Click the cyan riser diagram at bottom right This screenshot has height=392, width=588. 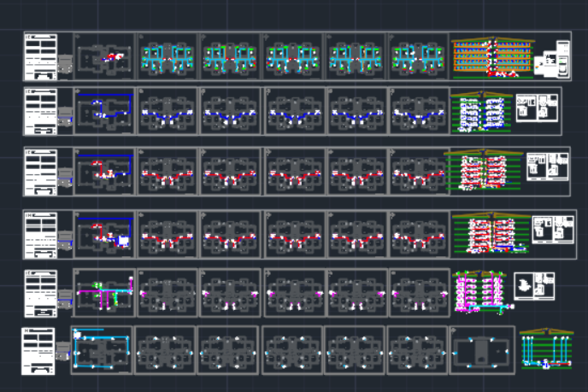pos(546,350)
